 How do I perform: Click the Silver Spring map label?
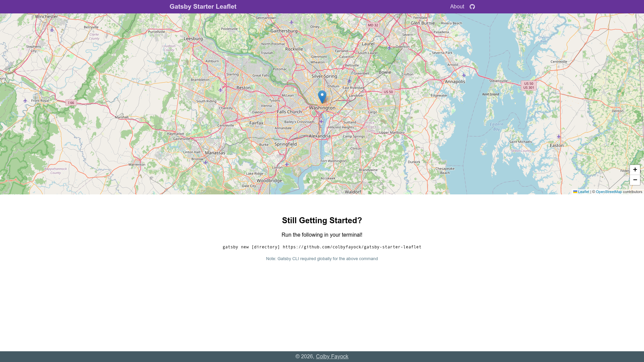[324, 76]
